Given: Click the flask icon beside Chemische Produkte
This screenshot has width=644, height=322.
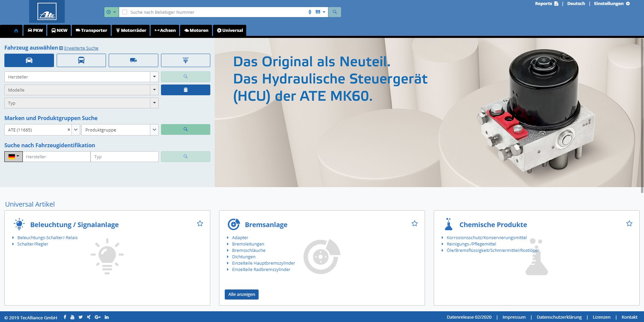Looking at the screenshot, I should click(x=448, y=224).
